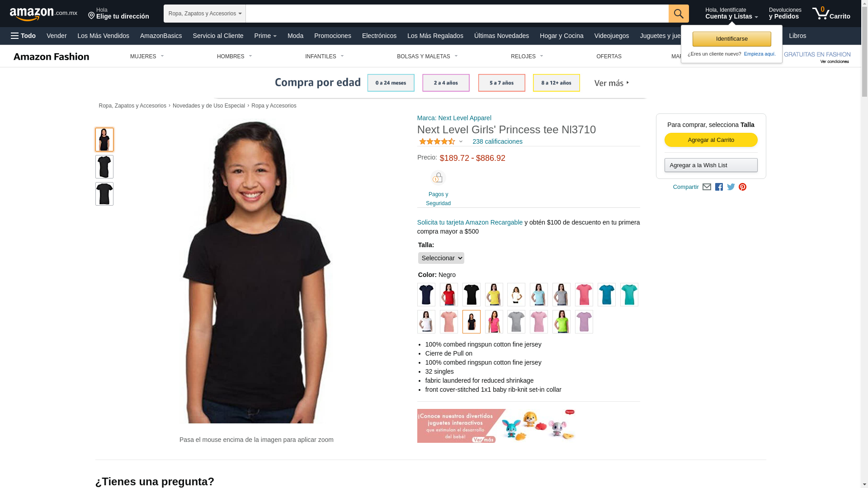The width and height of the screenshot is (868, 488).
Task: Expand the search category Ropa, Zapatos dropdown
Action: click(x=204, y=14)
